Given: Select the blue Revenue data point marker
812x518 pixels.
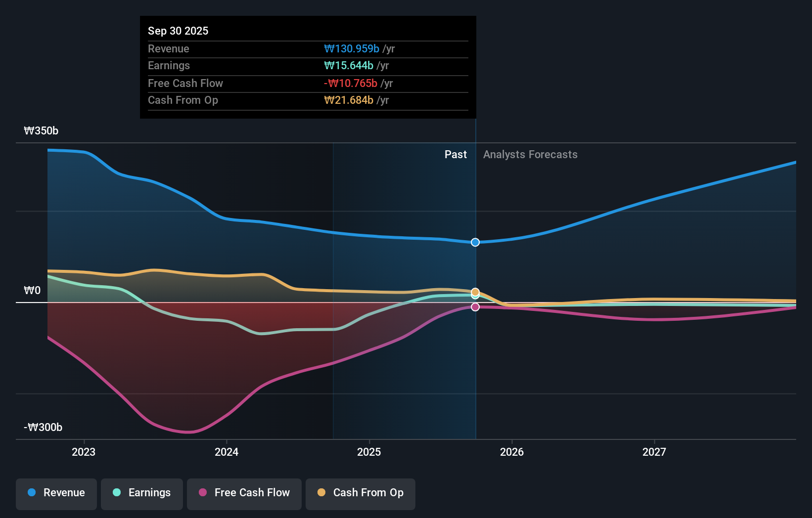Looking at the screenshot, I should click(x=475, y=242).
